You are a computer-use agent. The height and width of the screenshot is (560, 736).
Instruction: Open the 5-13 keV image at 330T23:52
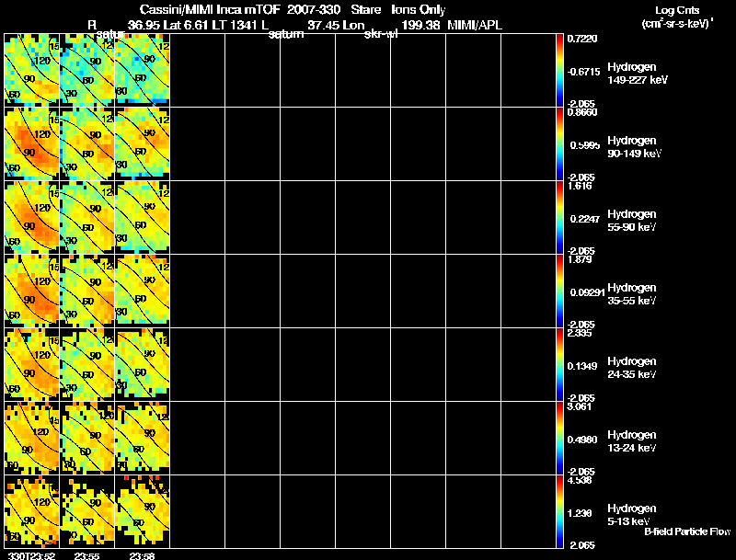32,511
